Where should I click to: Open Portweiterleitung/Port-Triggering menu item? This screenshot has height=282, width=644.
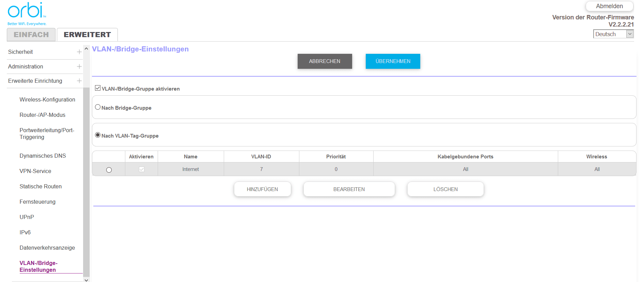(47, 134)
